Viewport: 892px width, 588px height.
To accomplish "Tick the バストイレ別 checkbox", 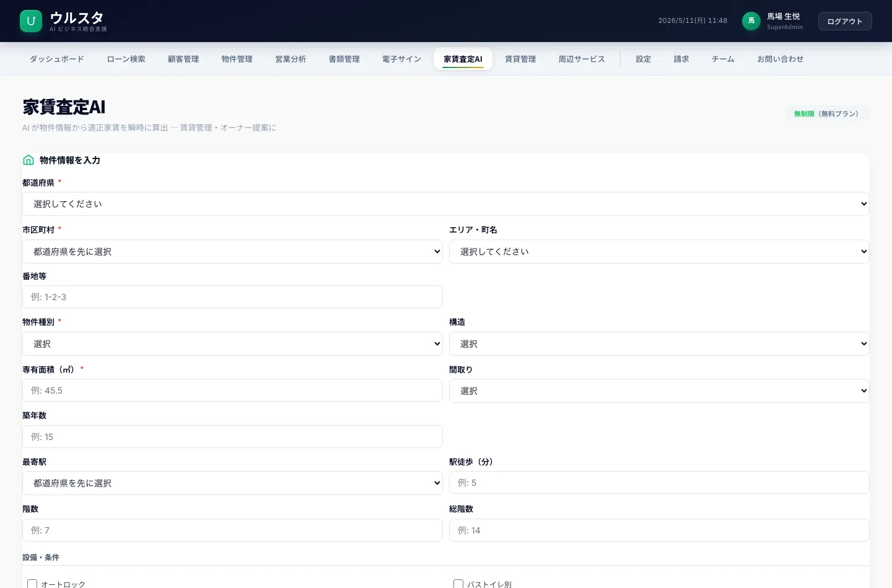I will pos(458,584).
